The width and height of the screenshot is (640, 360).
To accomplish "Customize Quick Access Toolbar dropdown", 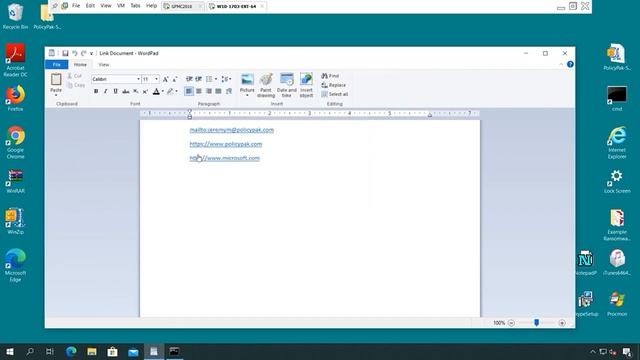I will click(x=91, y=53).
